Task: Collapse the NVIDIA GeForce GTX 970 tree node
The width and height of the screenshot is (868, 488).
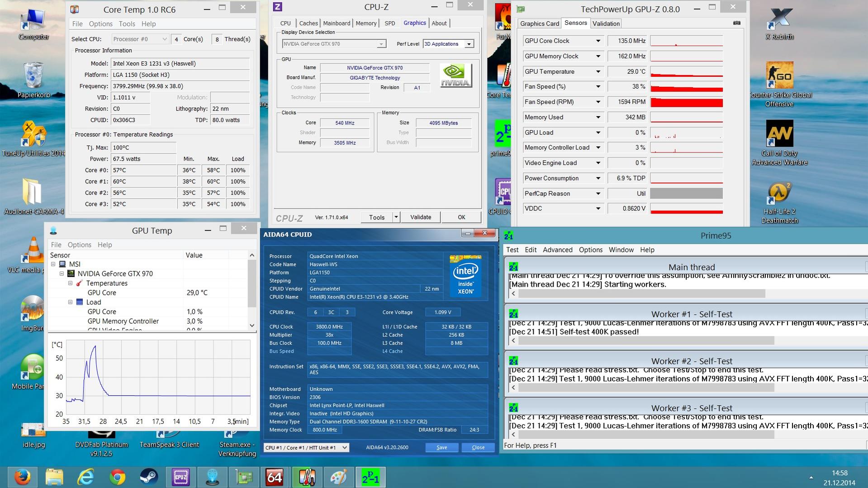Action: pyautogui.click(x=62, y=274)
